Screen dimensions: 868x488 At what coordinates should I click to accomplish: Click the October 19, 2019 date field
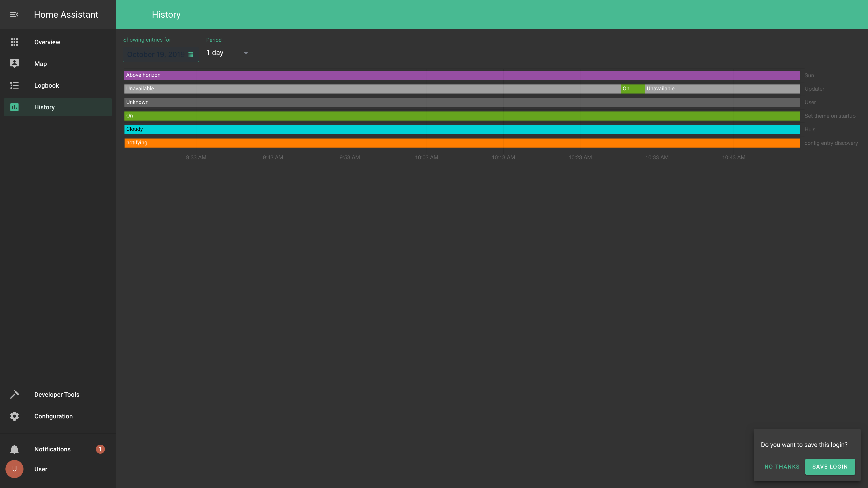coord(155,54)
